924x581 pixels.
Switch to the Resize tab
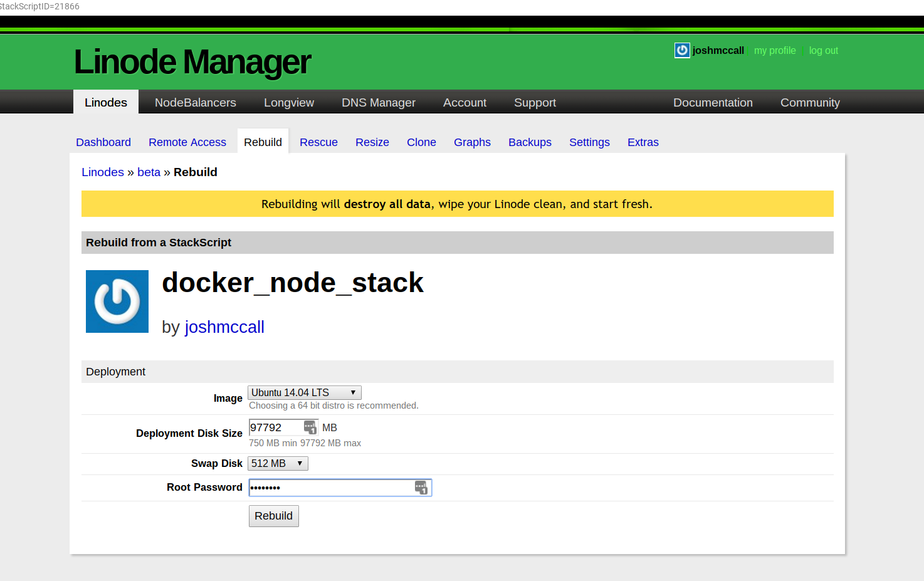(x=372, y=142)
